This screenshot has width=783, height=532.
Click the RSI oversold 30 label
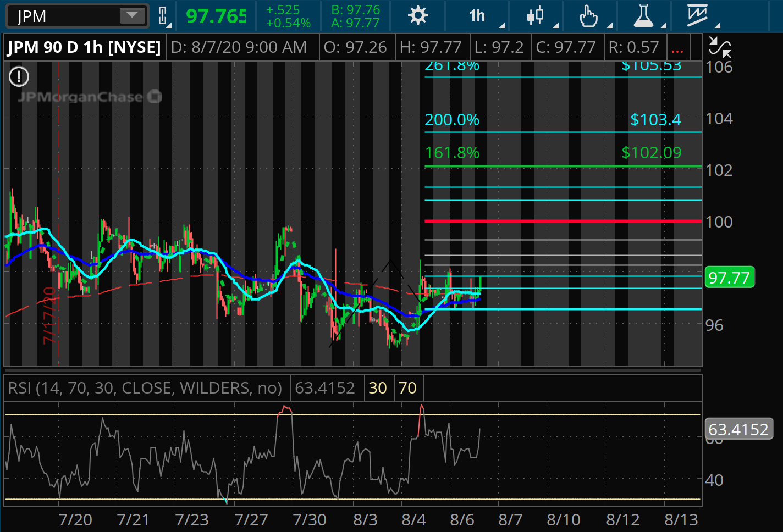(x=378, y=388)
